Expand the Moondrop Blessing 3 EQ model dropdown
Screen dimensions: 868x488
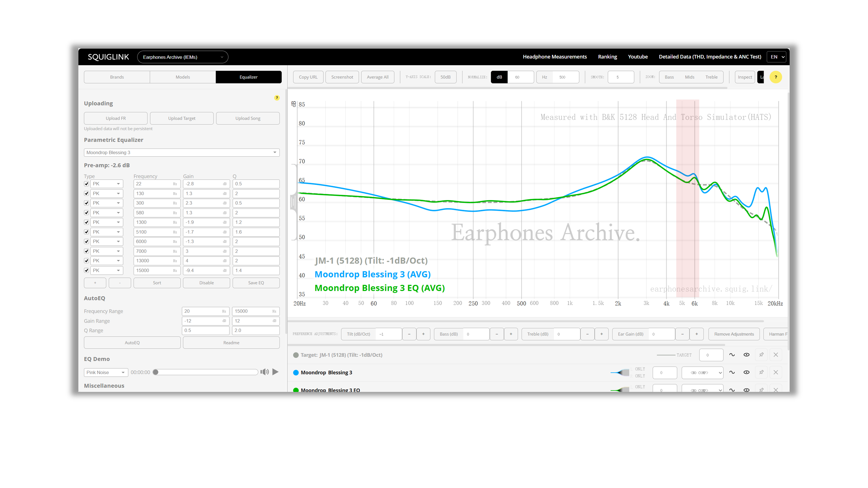(182, 153)
